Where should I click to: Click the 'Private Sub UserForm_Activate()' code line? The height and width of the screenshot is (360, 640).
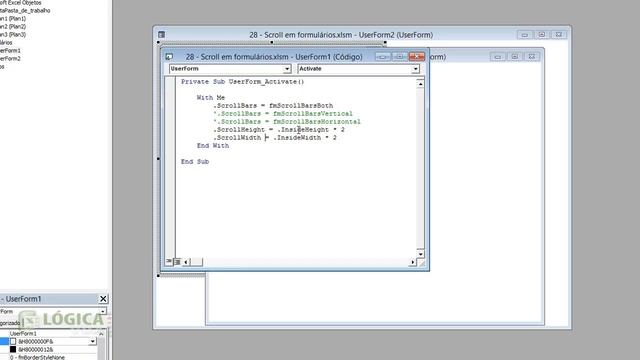pyautogui.click(x=242, y=82)
